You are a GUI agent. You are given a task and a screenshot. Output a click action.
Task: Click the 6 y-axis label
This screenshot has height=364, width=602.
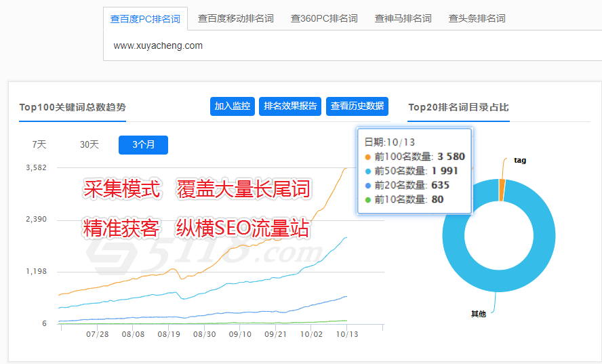click(x=44, y=324)
